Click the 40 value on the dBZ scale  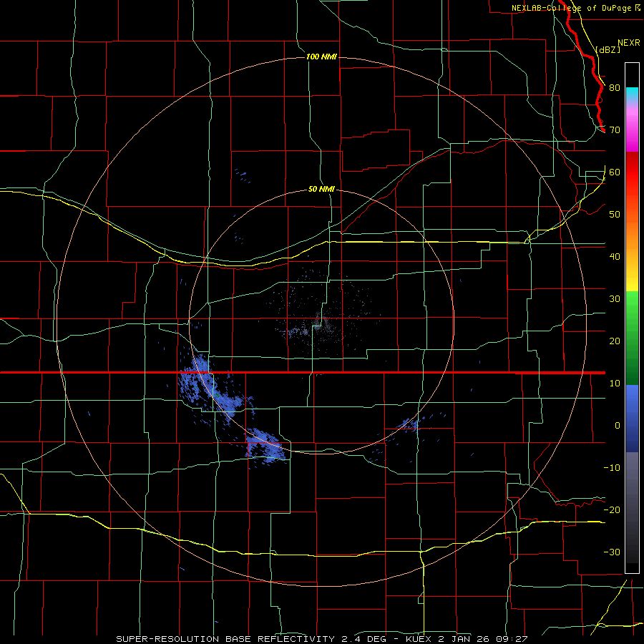tap(615, 257)
